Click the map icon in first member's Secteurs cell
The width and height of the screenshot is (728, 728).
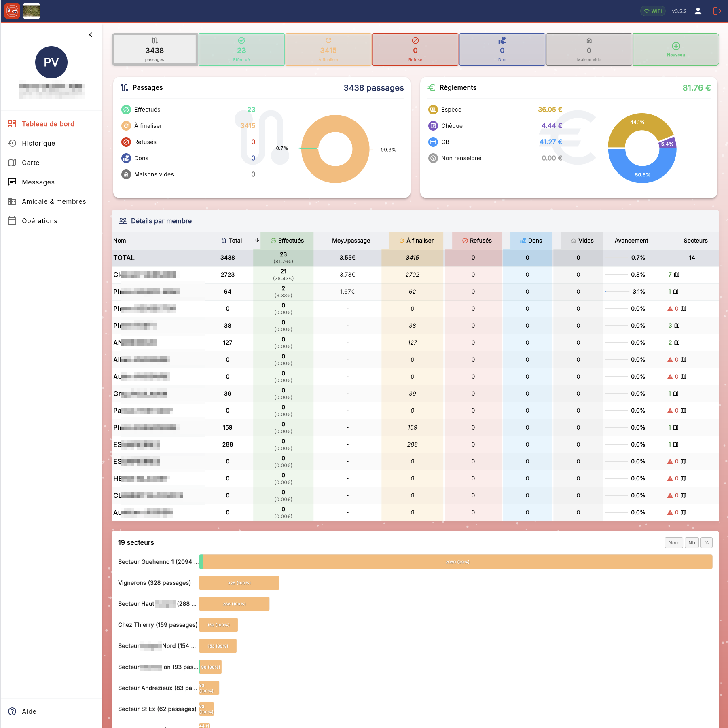677,275
